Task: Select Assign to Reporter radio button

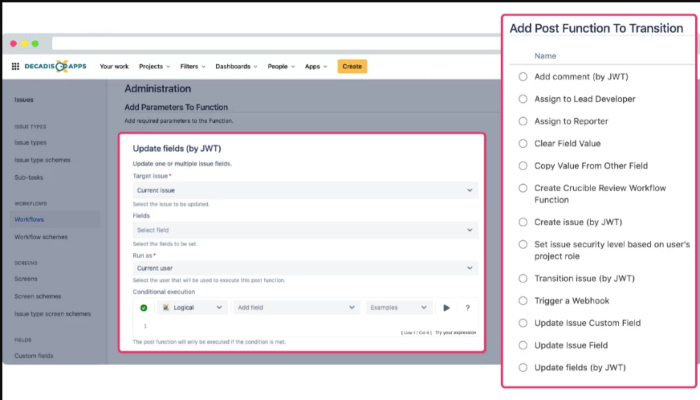Action: (523, 121)
